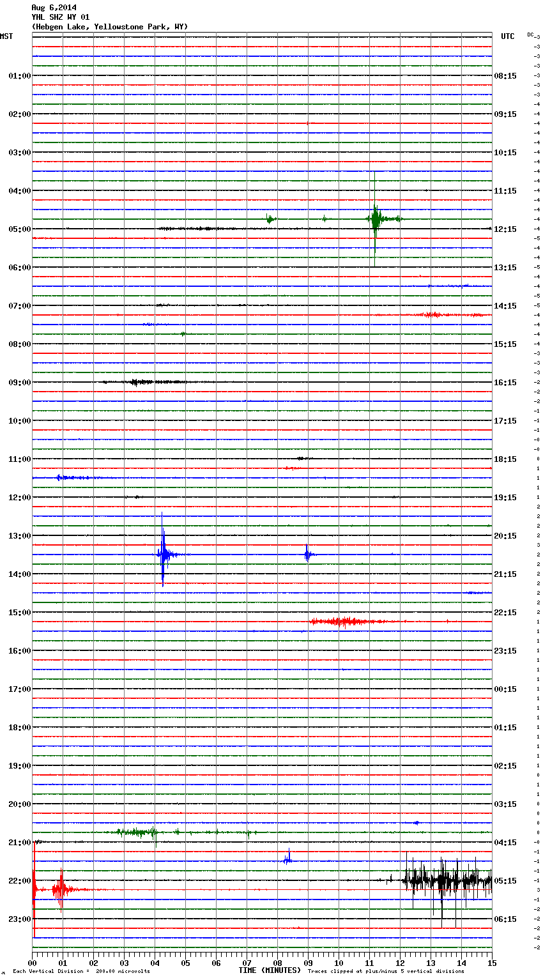Screen dimensions: 543x980
Task: Select minute 08 on the bottom axis
Action: point(277,963)
